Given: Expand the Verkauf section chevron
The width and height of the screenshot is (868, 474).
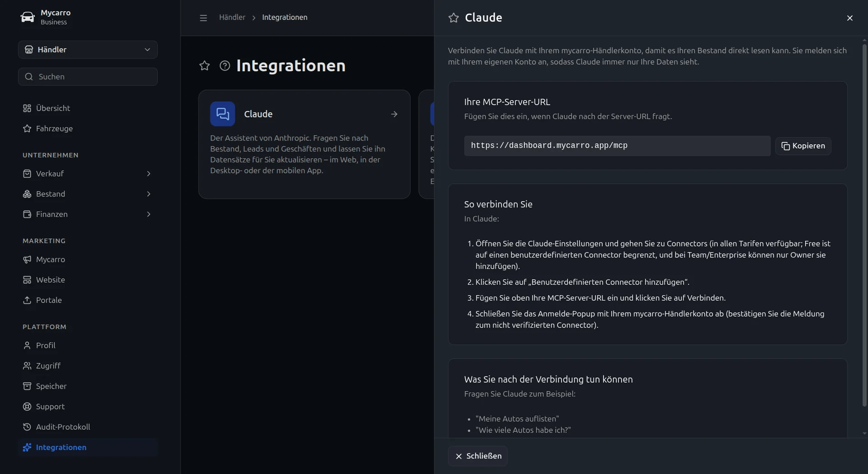Looking at the screenshot, I should pyautogui.click(x=149, y=174).
